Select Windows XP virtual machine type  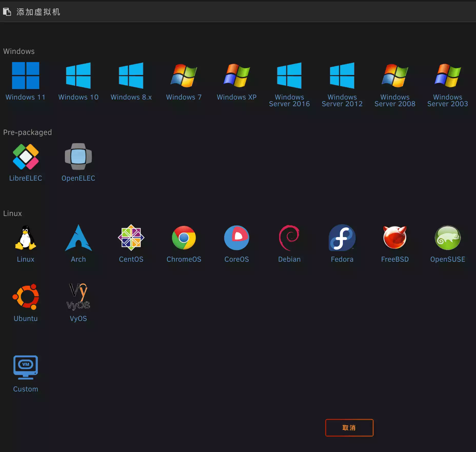236,75
